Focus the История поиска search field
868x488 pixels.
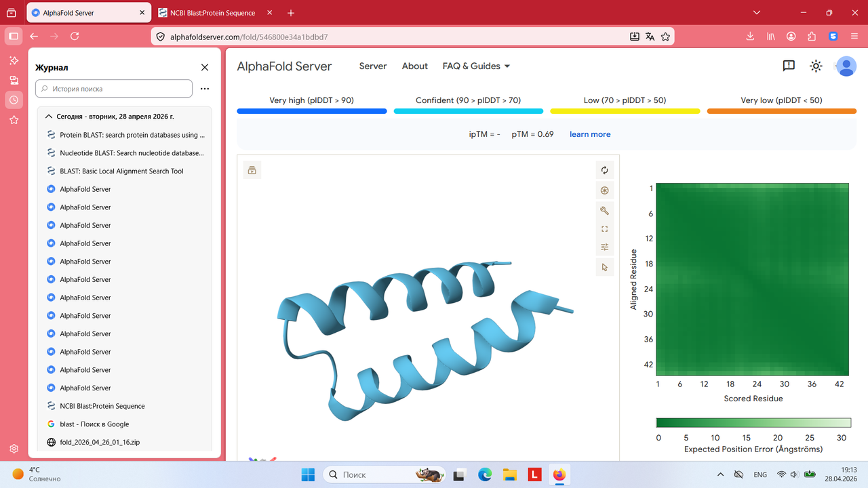pyautogui.click(x=114, y=89)
